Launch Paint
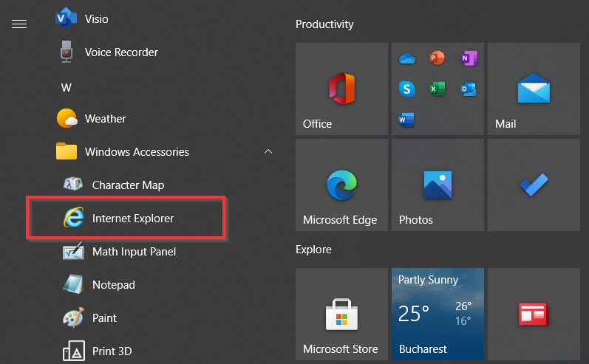 104,318
